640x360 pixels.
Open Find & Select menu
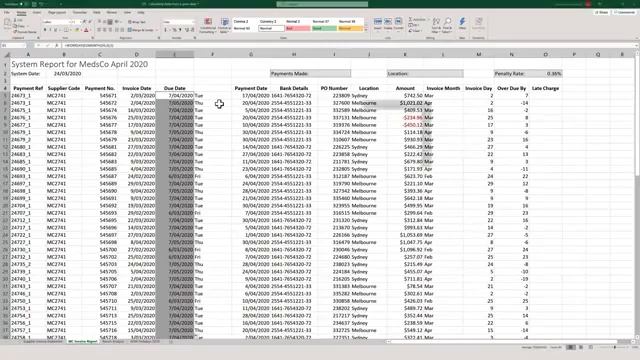(447, 25)
